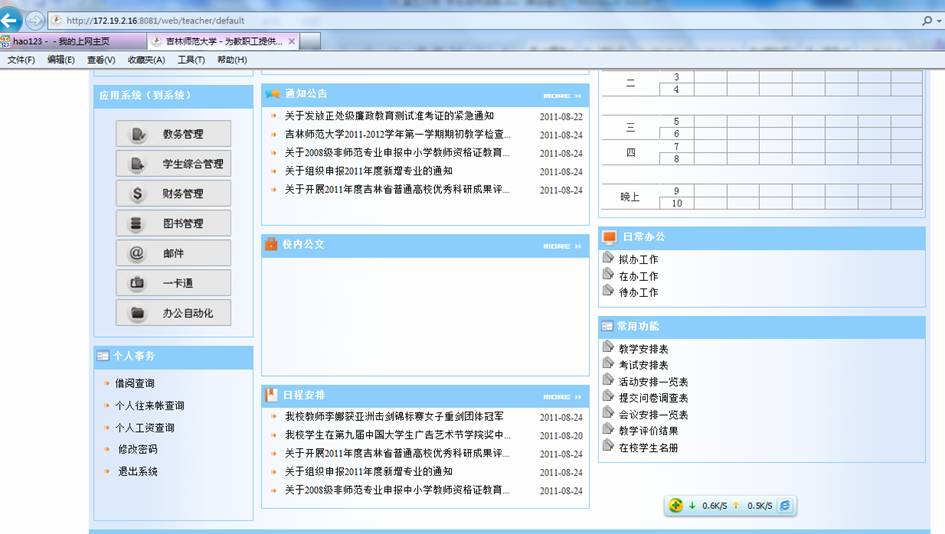Open the 一卡通 card system button
945x534 pixels.
coord(173,284)
